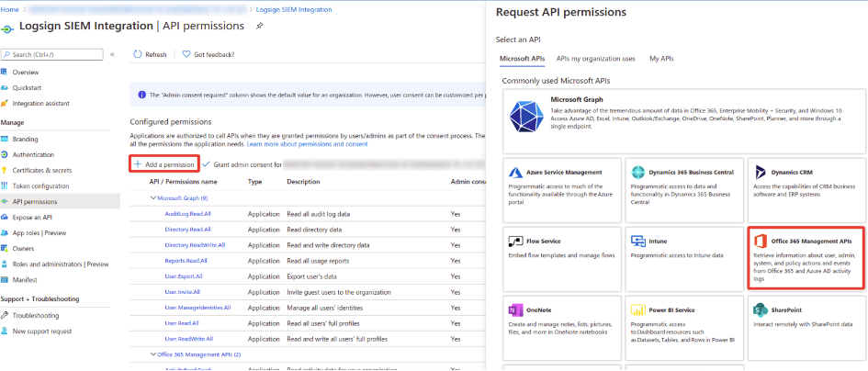Click 'Invite guest users to the organization' text
This screenshot has width=868, height=371.
click(x=339, y=292)
